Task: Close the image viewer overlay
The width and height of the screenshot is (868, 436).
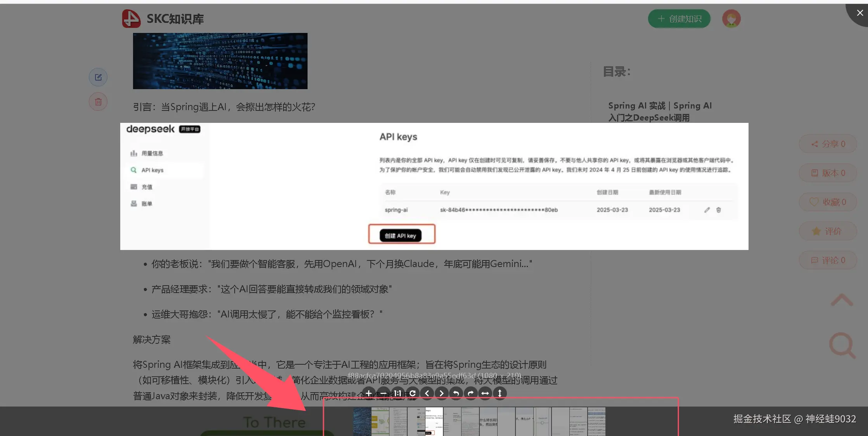Action: click(859, 13)
